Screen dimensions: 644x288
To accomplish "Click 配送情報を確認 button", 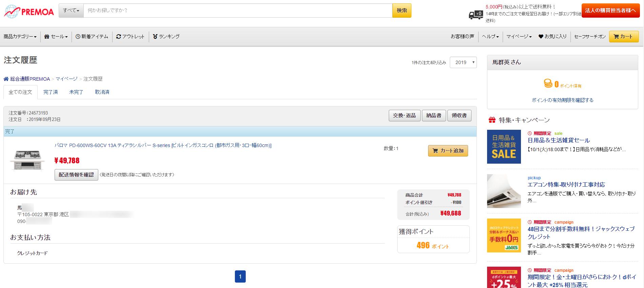I will [76, 175].
